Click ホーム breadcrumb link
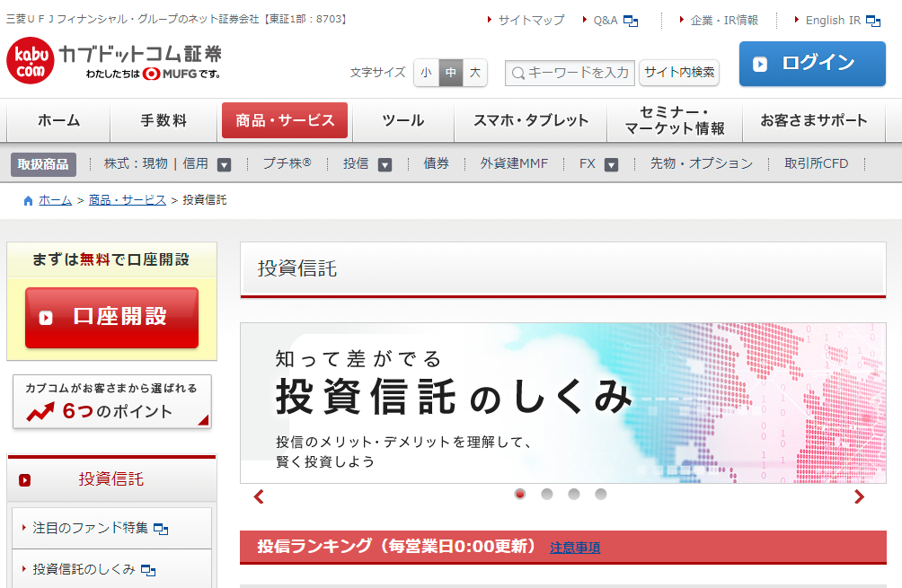The image size is (902, 588). [55, 200]
